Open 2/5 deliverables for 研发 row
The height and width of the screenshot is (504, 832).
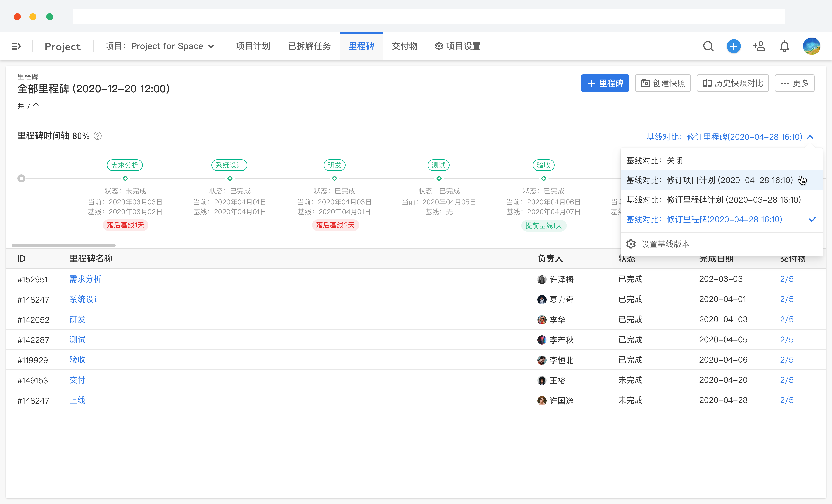click(786, 319)
